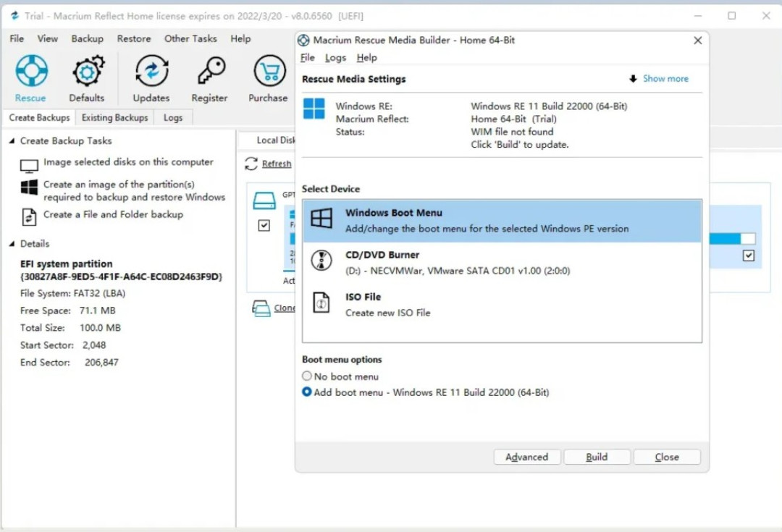Click Windows RE 11 Build 22000 (64-Bit) settings value
Viewport: 782px width, 532px height.
(x=549, y=106)
